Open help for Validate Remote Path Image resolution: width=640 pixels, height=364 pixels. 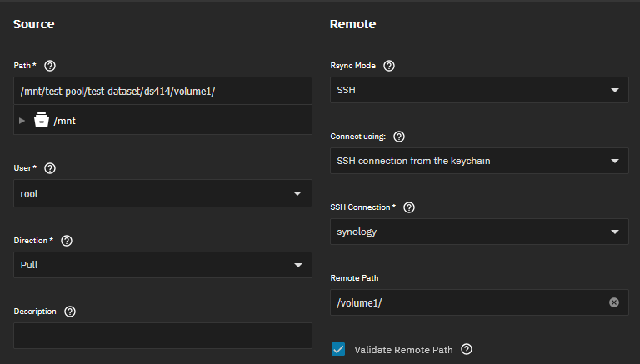467,350
